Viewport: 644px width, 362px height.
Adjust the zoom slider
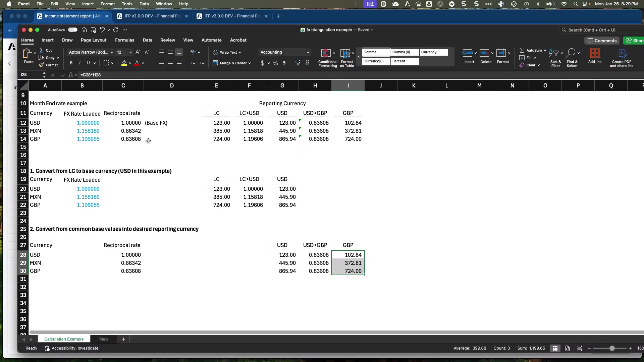point(612,348)
